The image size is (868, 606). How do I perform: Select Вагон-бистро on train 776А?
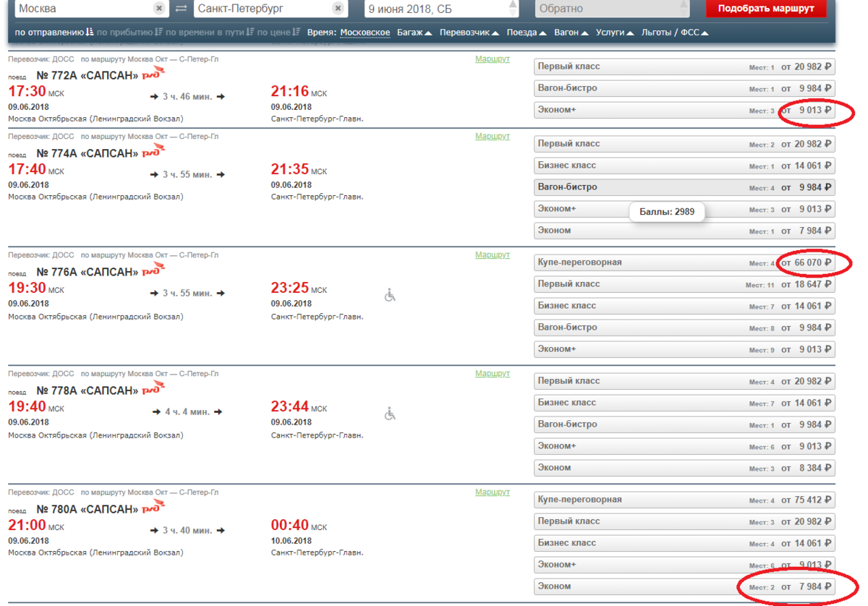pyautogui.click(x=684, y=328)
